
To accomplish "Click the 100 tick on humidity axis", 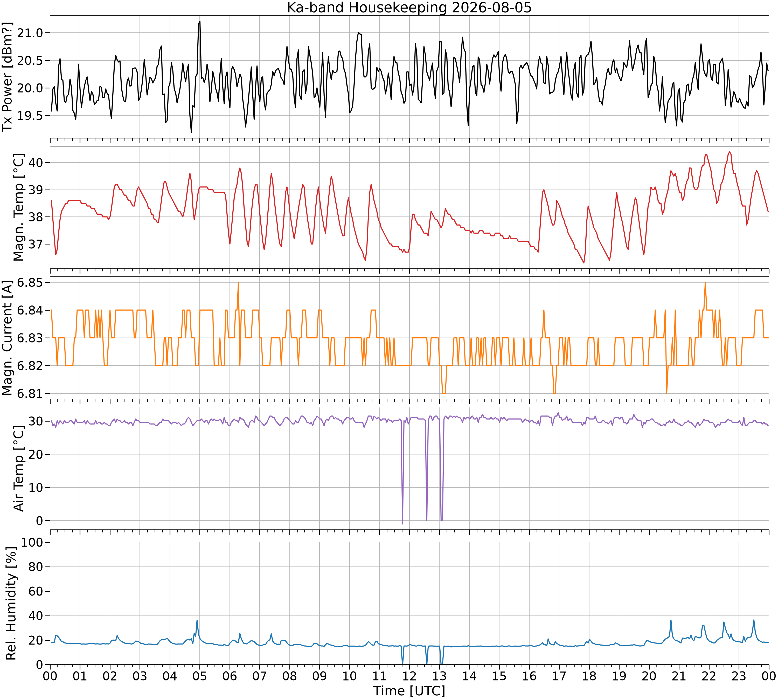I will (x=33, y=543).
